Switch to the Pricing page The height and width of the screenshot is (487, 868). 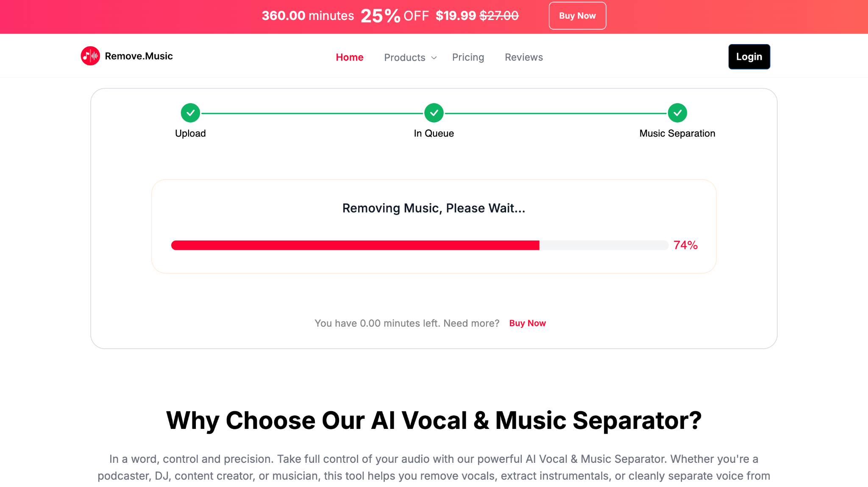[468, 57]
